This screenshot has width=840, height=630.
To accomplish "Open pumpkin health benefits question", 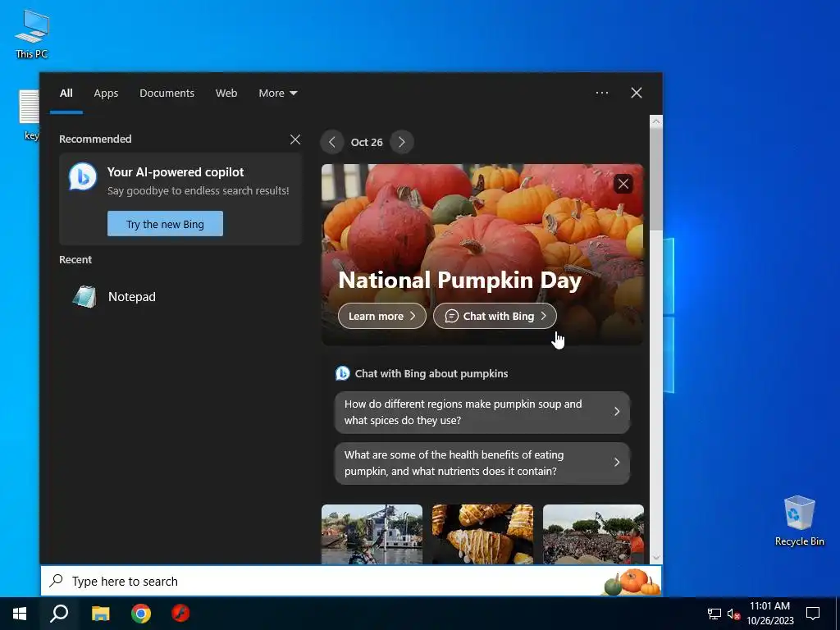I will click(x=482, y=463).
